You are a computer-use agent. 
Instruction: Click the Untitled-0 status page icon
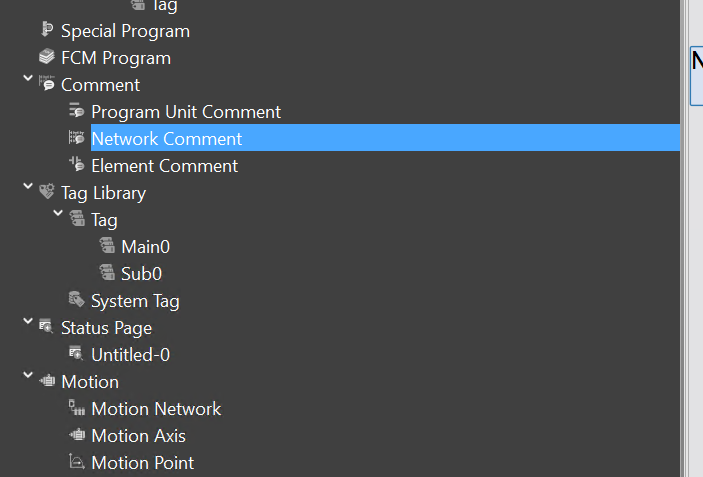pos(76,354)
